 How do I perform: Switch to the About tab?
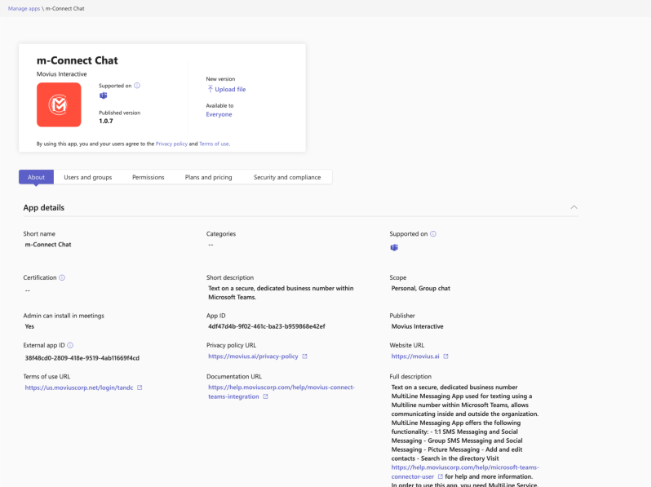36,177
